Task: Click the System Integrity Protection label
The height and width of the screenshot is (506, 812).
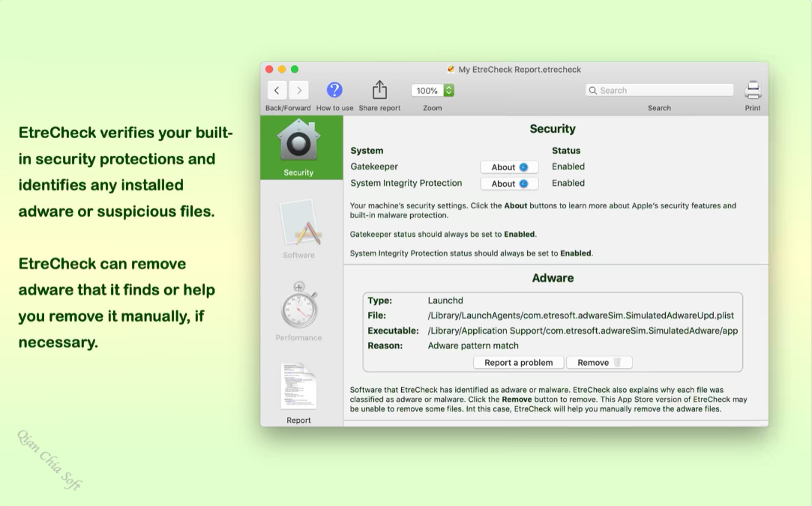Action: click(406, 183)
